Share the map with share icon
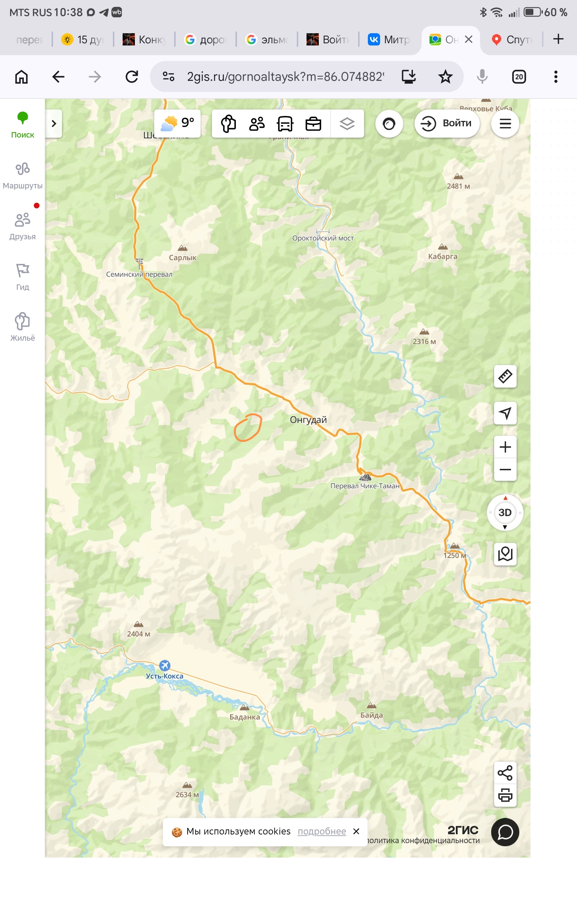 [505, 773]
